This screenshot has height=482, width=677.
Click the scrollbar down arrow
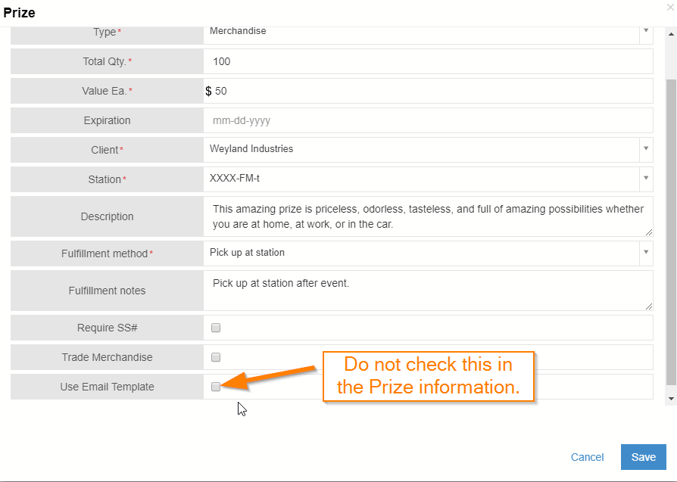(671, 399)
